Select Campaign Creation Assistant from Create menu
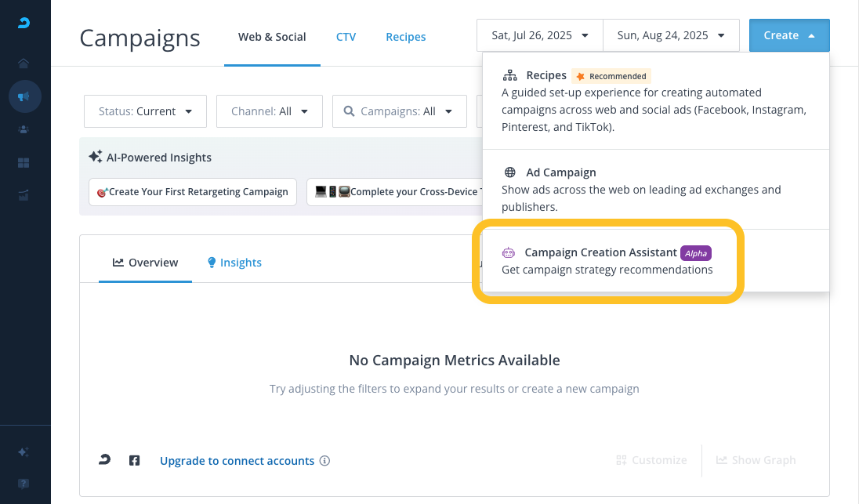 (x=600, y=260)
